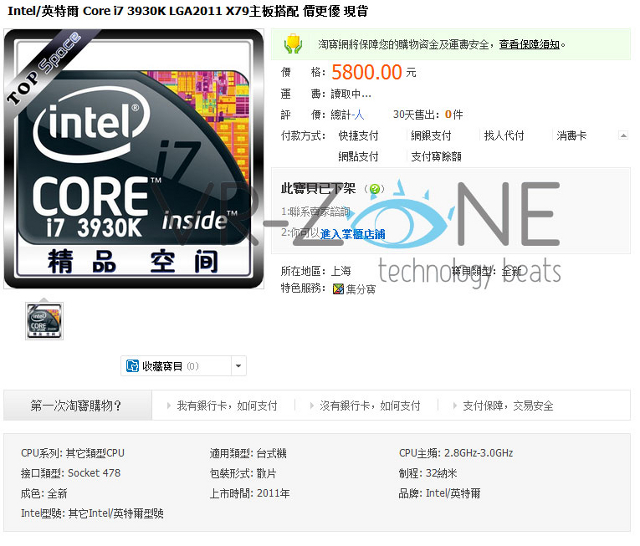Click the 適用類型 台式機 spec
Image resolution: width=640 pixels, height=546 pixels.
click(x=248, y=453)
